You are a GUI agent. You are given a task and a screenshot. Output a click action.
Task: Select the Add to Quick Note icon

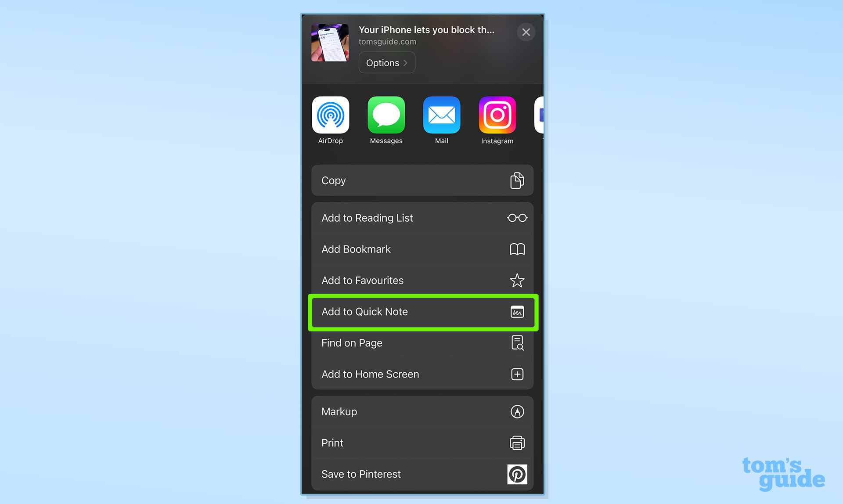click(x=517, y=311)
